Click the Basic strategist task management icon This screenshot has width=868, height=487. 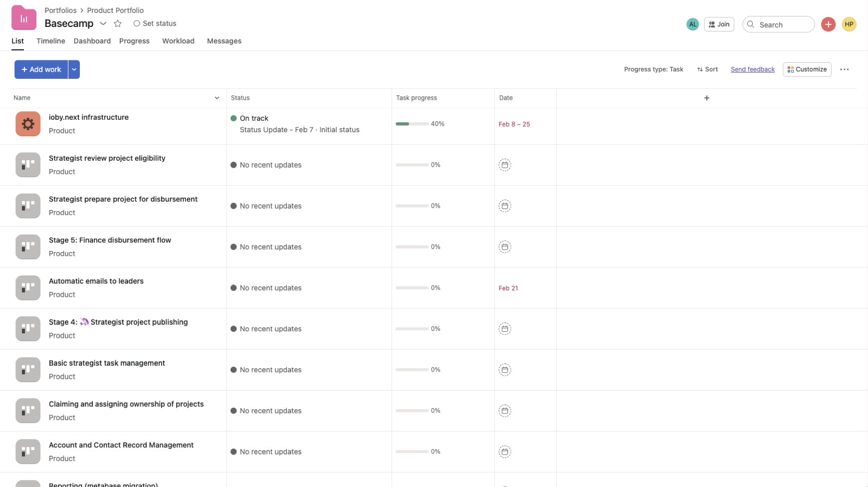point(28,369)
